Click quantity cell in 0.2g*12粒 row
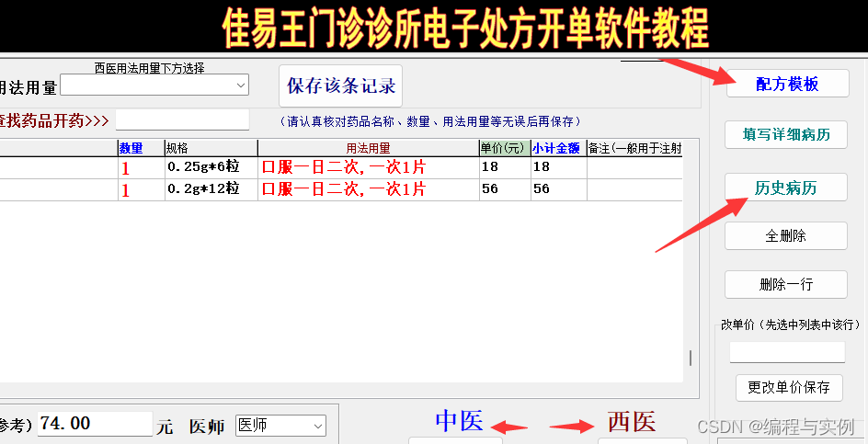Image resolution: width=868 pixels, height=444 pixels. pos(142,189)
